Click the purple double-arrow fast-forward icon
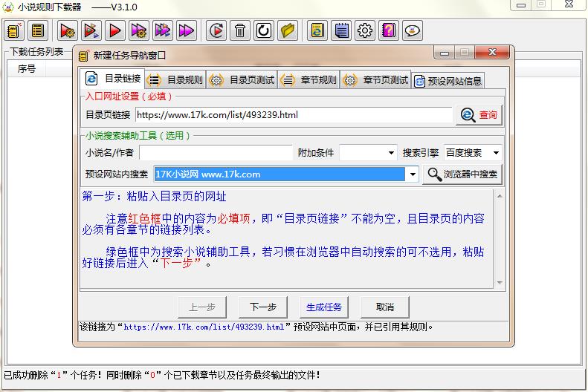 (187, 30)
